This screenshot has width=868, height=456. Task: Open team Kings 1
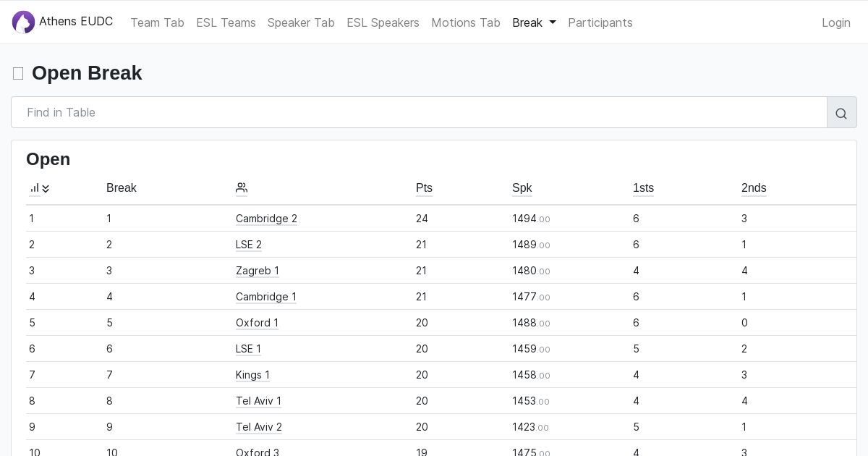coord(252,375)
